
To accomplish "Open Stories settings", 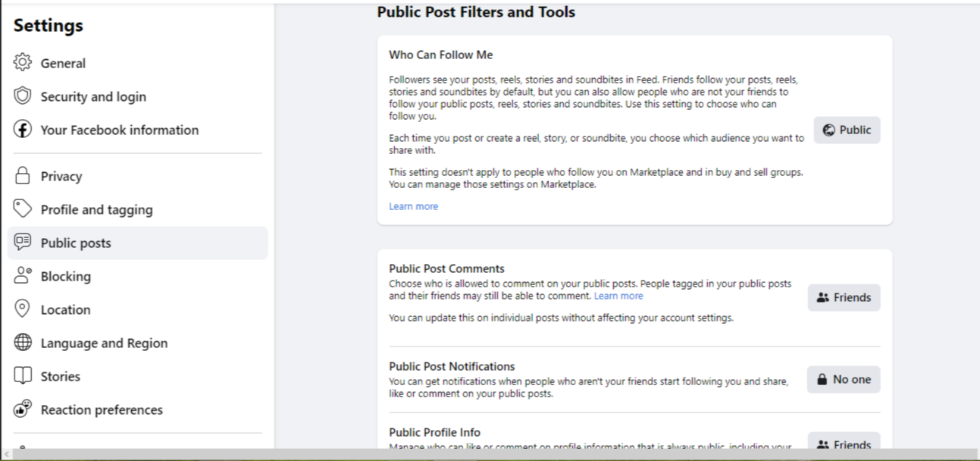I will point(137,376).
